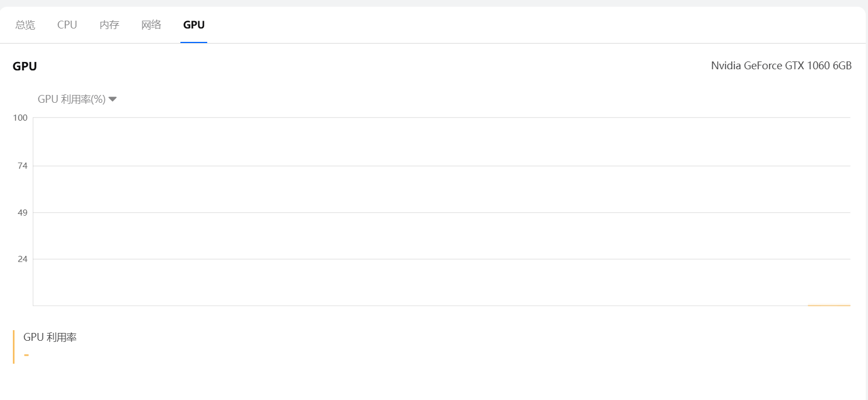
Task: Click the 24 y-axis label
Action: [22, 259]
